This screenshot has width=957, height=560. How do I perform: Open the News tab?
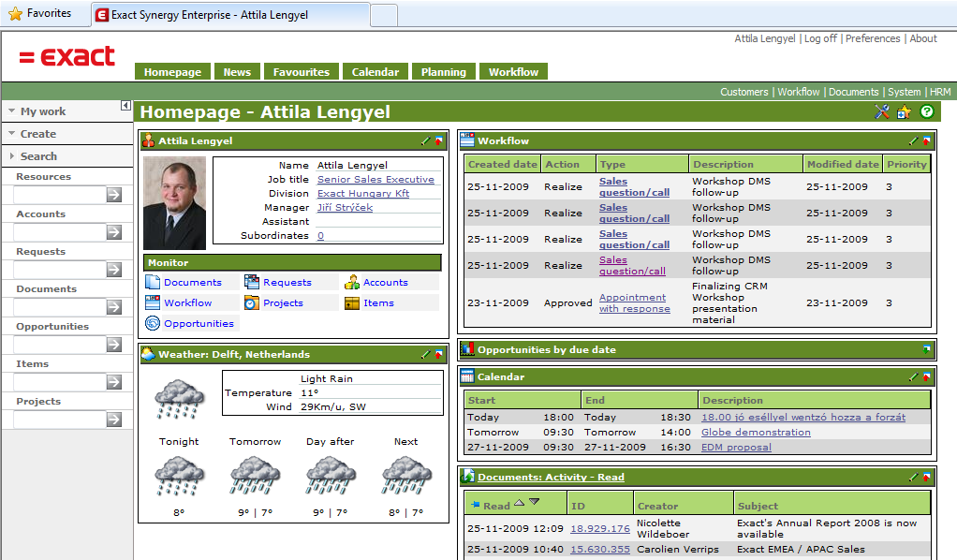[x=237, y=72]
